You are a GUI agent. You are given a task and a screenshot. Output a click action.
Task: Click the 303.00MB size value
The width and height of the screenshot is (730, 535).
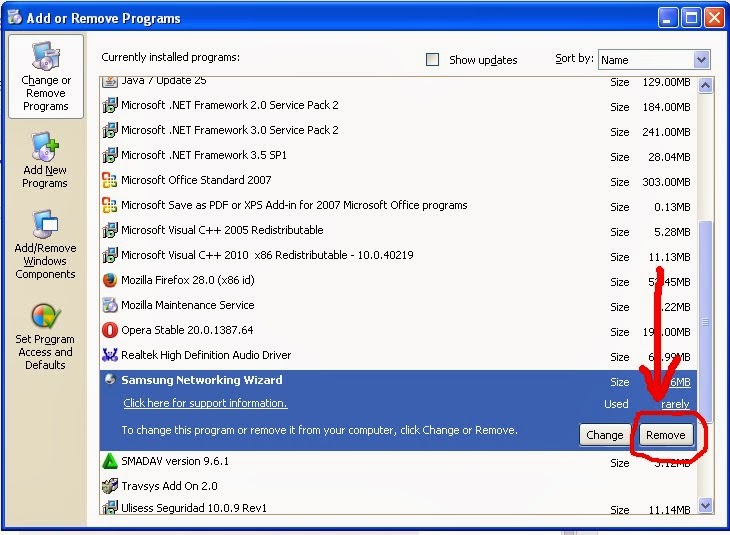tap(666, 182)
